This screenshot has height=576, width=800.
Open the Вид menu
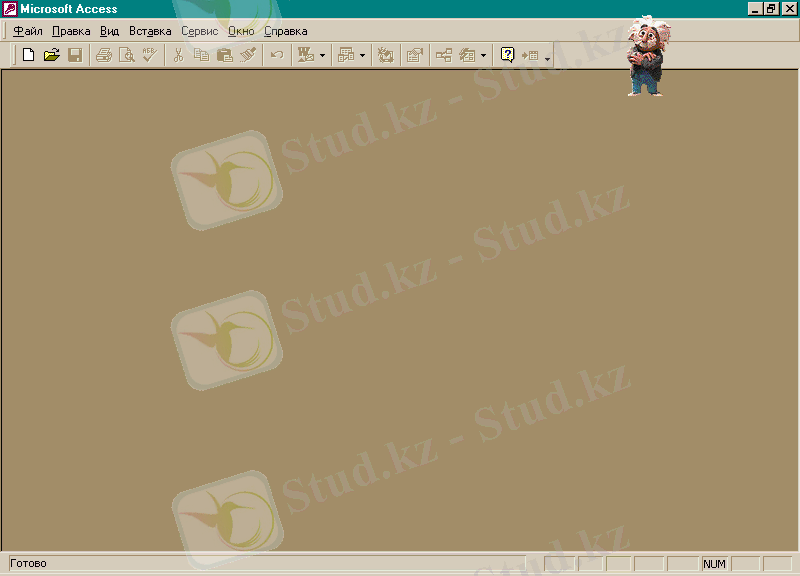[x=109, y=31]
